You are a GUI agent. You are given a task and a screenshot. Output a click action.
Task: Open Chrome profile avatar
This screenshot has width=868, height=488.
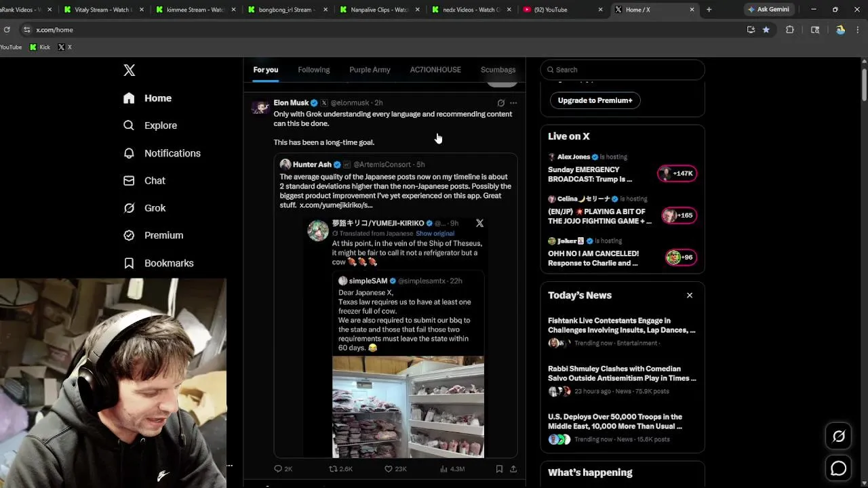click(840, 30)
